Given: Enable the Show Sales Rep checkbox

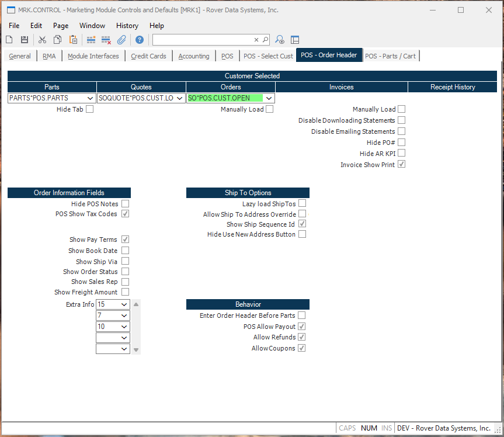Looking at the screenshot, I should click(x=125, y=282).
